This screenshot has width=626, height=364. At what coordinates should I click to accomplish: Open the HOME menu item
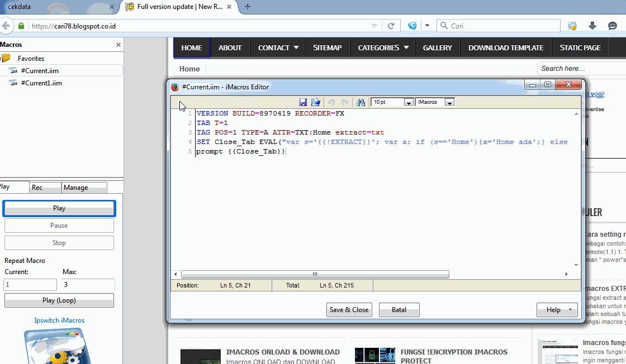coord(192,47)
